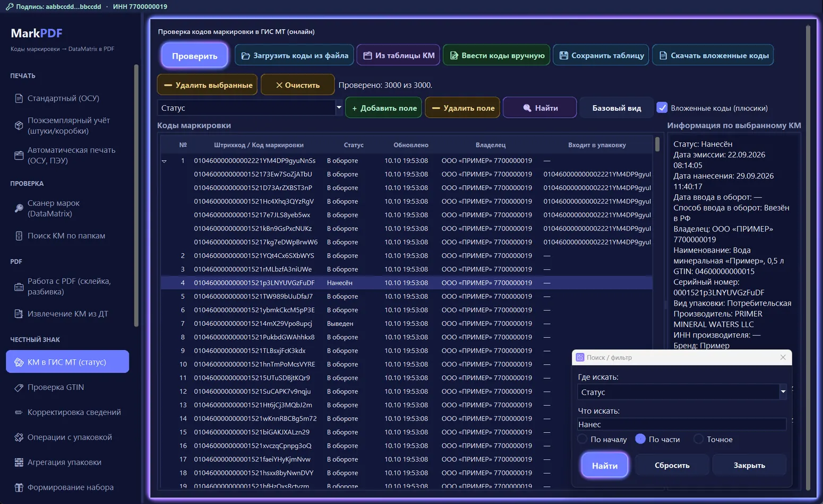
Task: Click folder icon on Загрузить коды из файла
Action: [x=245, y=56]
